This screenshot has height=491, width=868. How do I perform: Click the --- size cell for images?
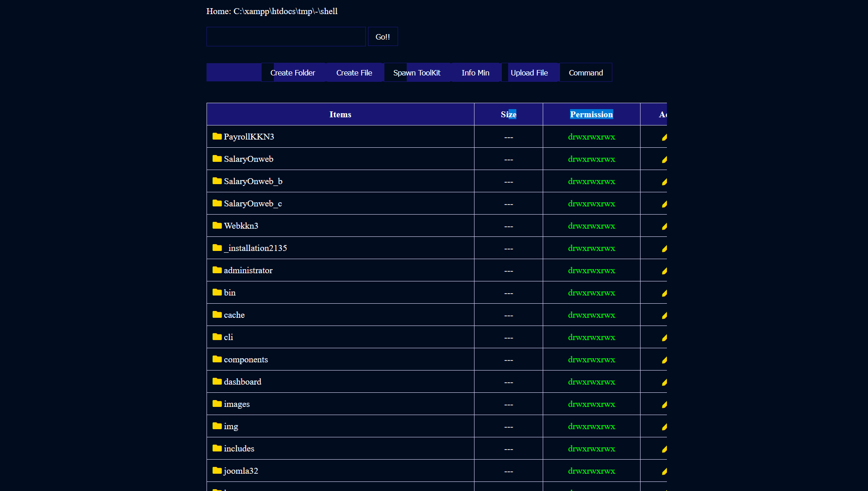coord(509,405)
